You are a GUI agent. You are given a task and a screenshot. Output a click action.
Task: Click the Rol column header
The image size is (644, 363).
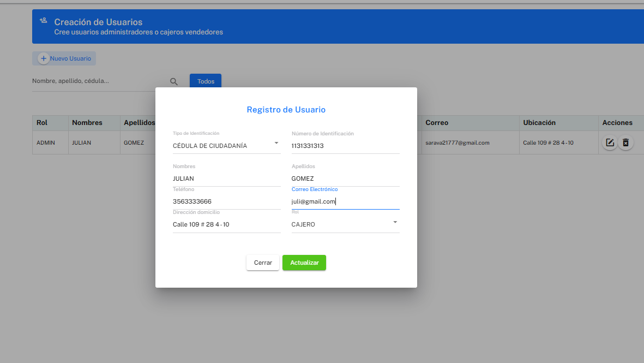pyautogui.click(x=51, y=123)
